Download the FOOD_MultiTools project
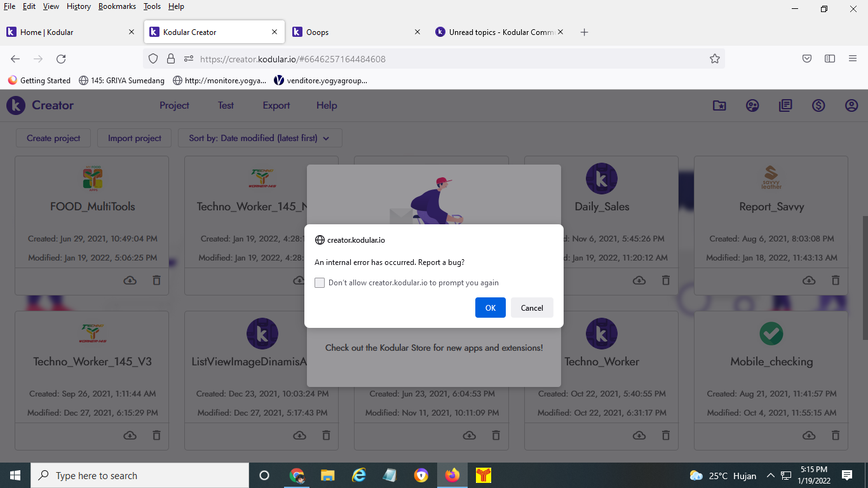868x488 pixels. point(130,280)
